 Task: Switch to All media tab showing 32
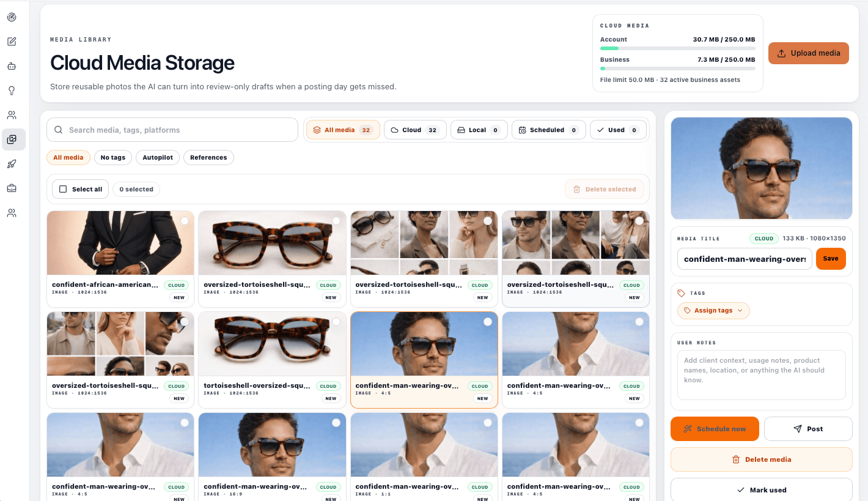coord(343,130)
